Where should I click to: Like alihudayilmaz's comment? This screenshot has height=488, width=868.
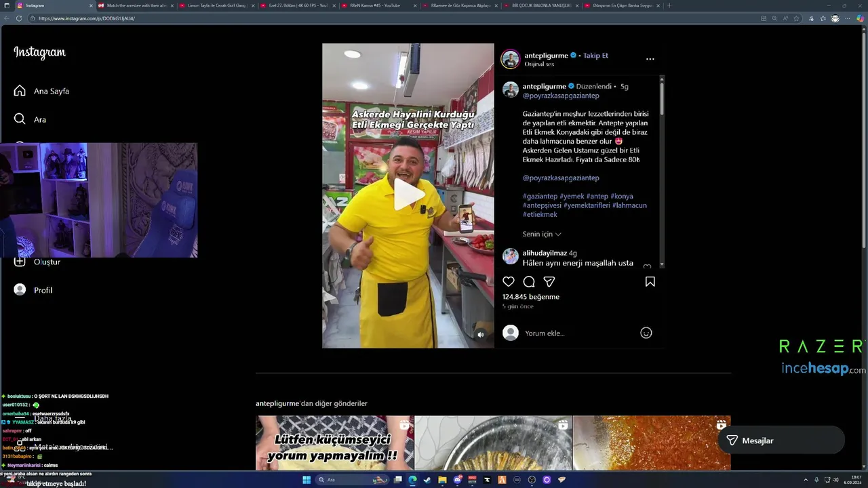(x=647, y=266)
